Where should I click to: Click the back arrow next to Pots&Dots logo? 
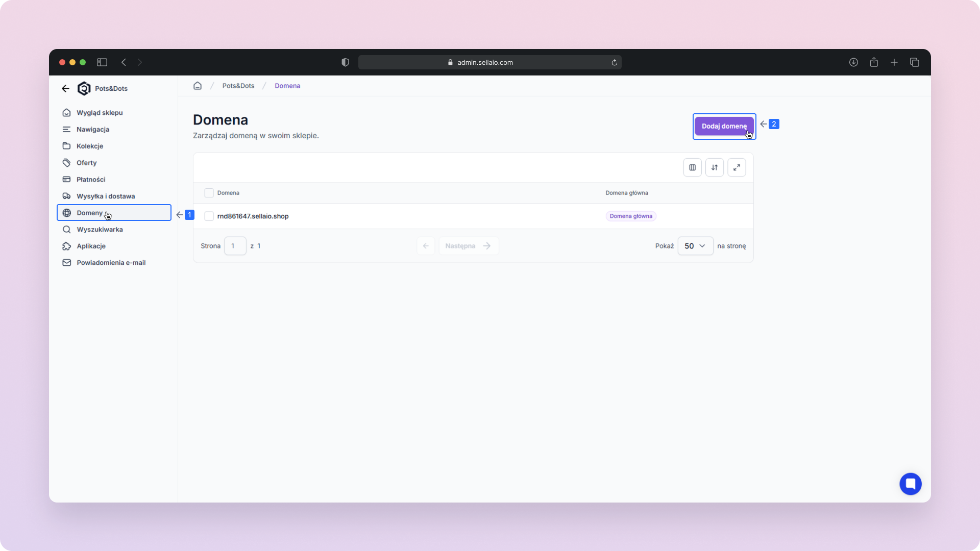click(x=65, y=88)
